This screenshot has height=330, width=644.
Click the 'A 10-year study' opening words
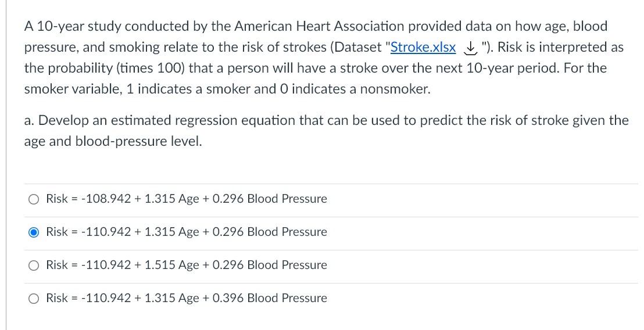72,26
